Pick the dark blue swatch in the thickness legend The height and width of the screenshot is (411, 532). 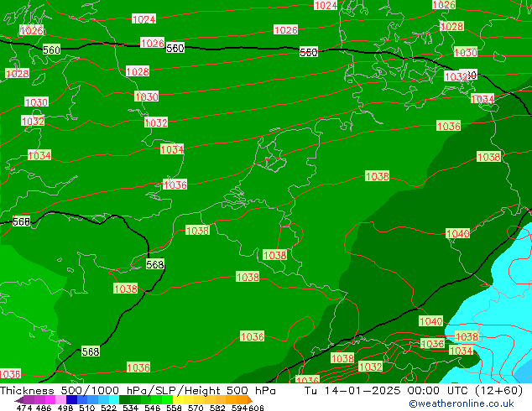click(x=71, y=399)
